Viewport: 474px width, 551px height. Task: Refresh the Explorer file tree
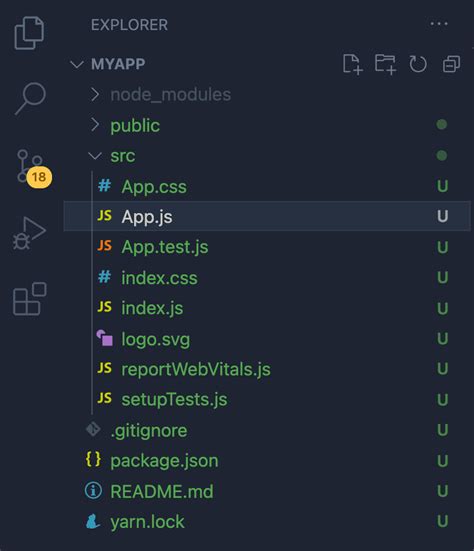point(418,64)
